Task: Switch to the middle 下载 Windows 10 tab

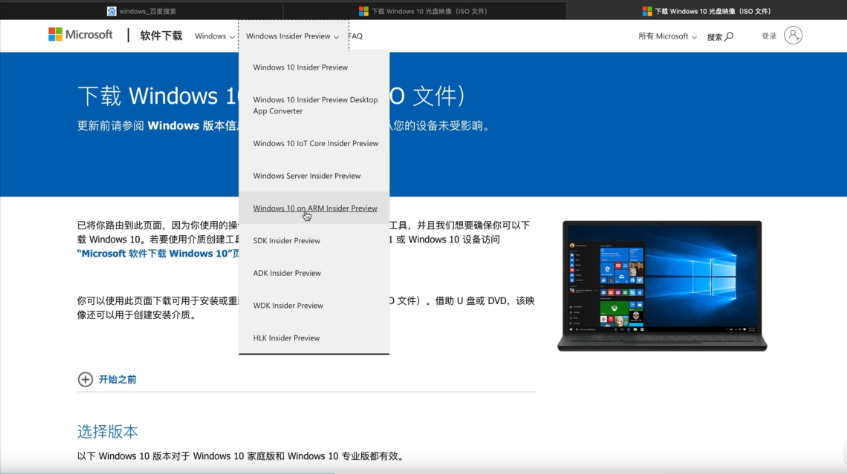Action: [x=424, y=11]
